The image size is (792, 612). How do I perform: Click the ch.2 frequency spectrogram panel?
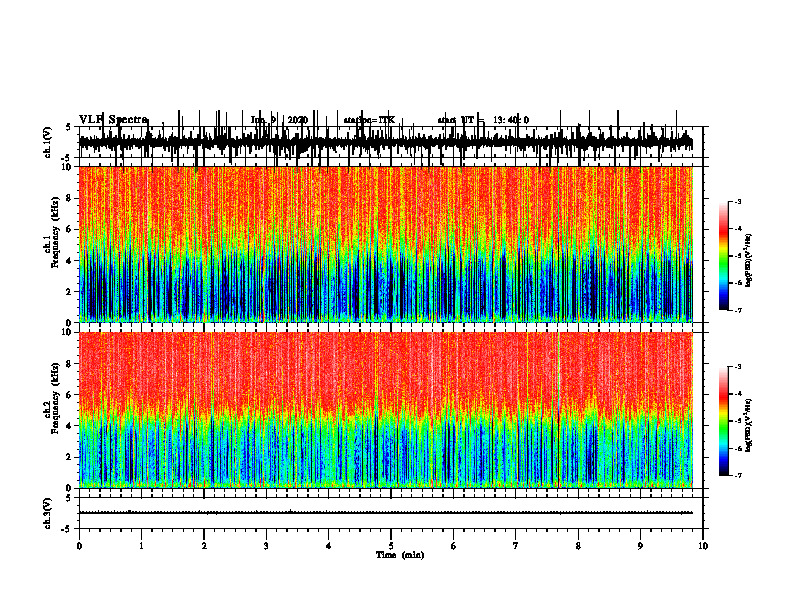[x=385, y=410]
